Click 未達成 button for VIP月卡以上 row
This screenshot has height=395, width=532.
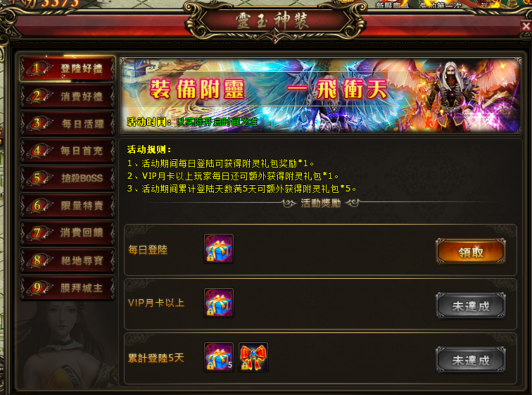coord(471,306)
